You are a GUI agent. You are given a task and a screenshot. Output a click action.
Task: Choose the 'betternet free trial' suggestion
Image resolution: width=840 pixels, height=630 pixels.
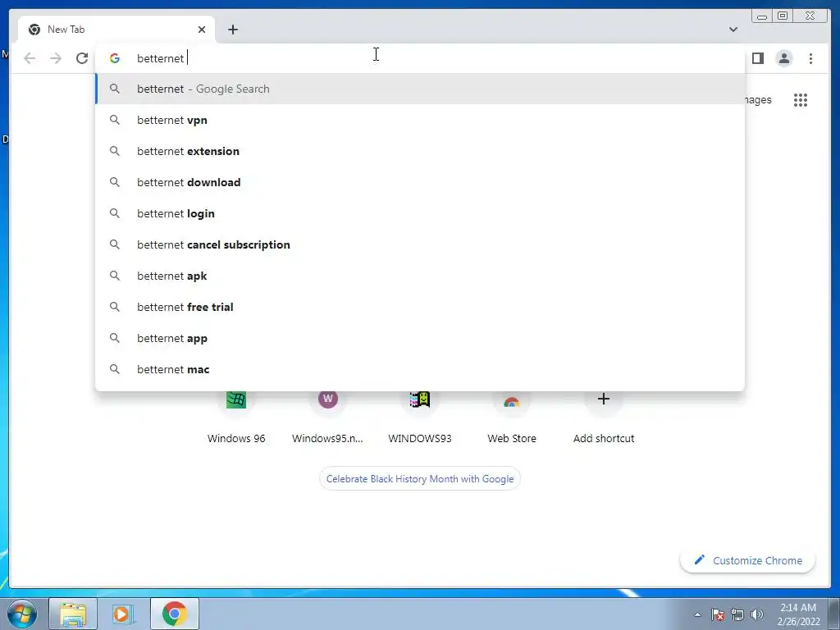pos(420,307)
